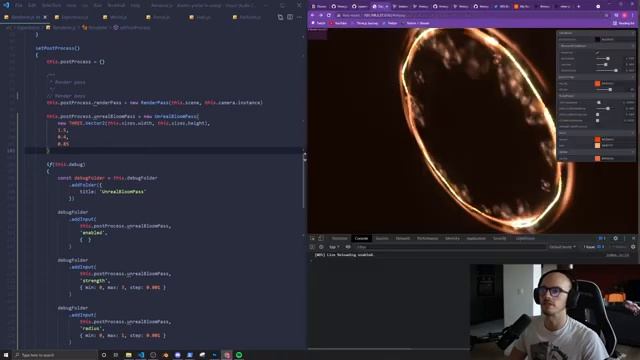
Task: Switch to the DevTools Sources tab
Action: pos(382,238)
